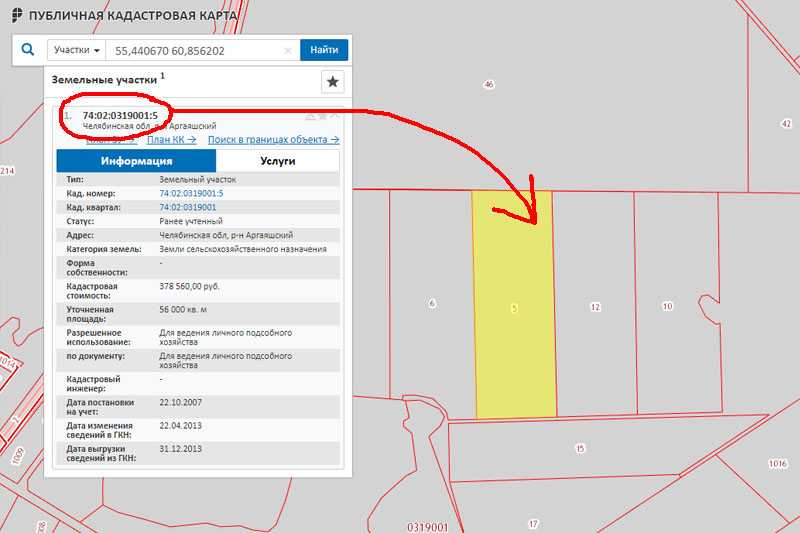Image resolution: width=800 pixels, height=533 pixels.
Task: Click map parcel labeled 10
Action: 668,306
